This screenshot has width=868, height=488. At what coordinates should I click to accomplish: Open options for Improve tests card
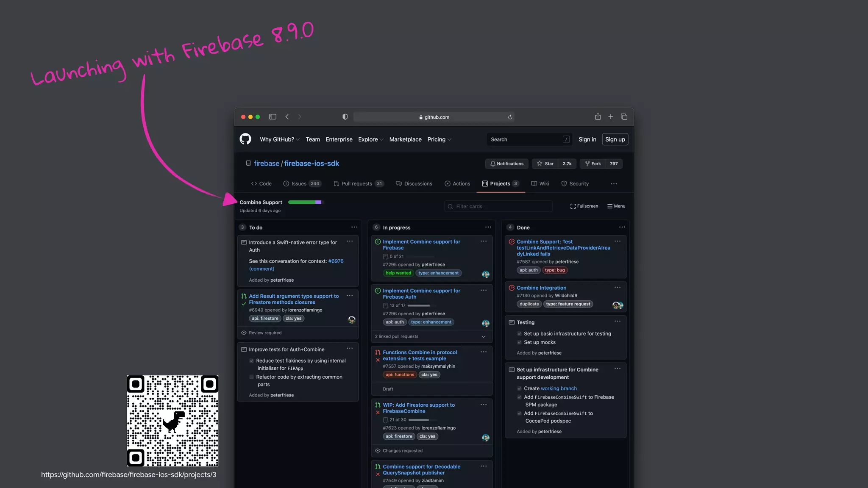coord(350,348)
